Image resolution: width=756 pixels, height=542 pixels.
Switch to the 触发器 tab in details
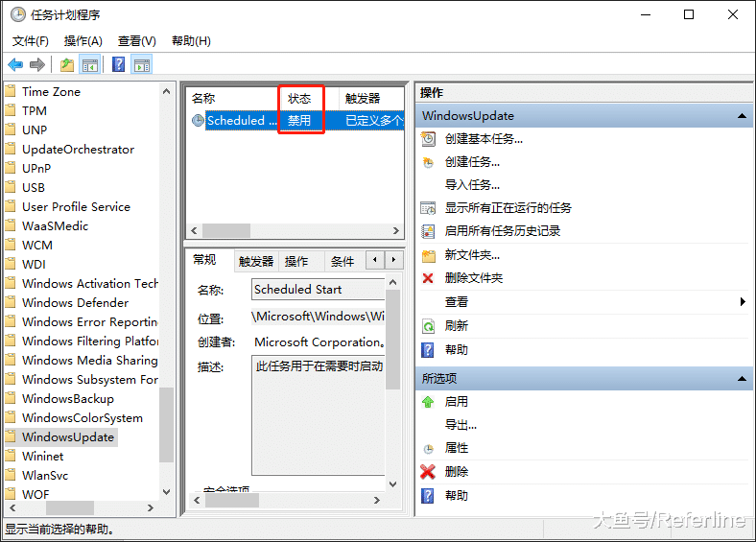256,261
